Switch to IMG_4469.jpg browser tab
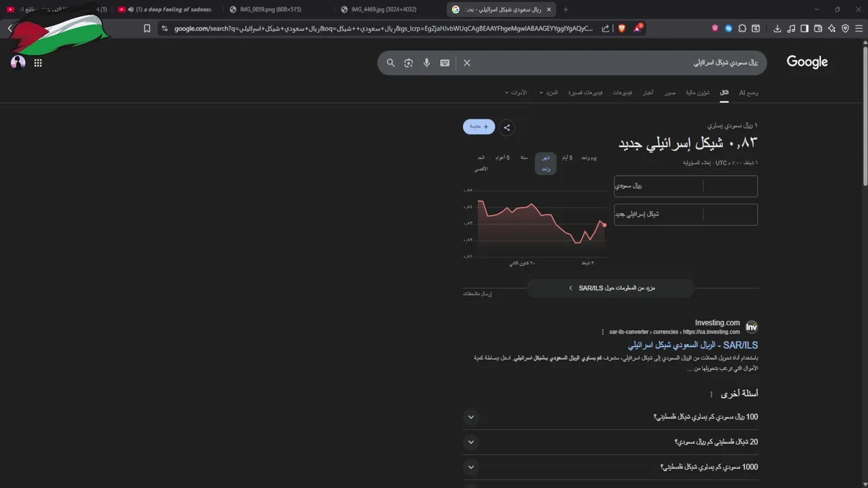 click(387, 9)
